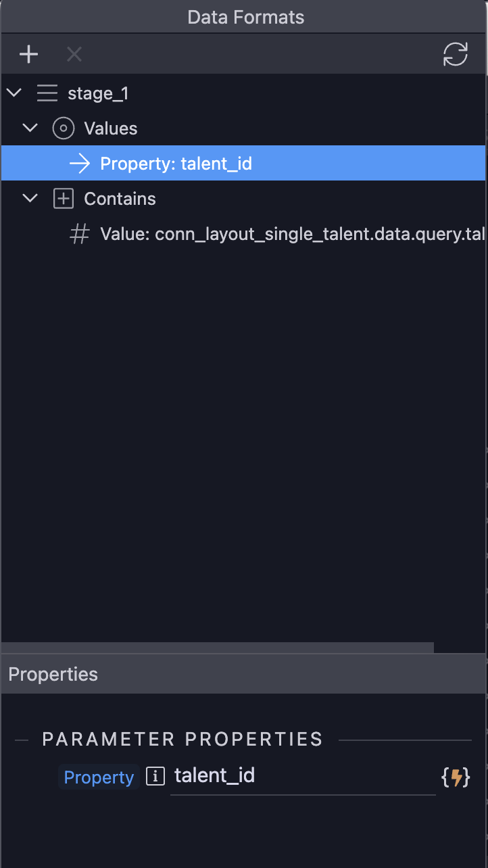Image resolution: width=488 pixels, height=868 pixels.
Task: Click the Values circle target icon
Action: (x=64, y=128)
